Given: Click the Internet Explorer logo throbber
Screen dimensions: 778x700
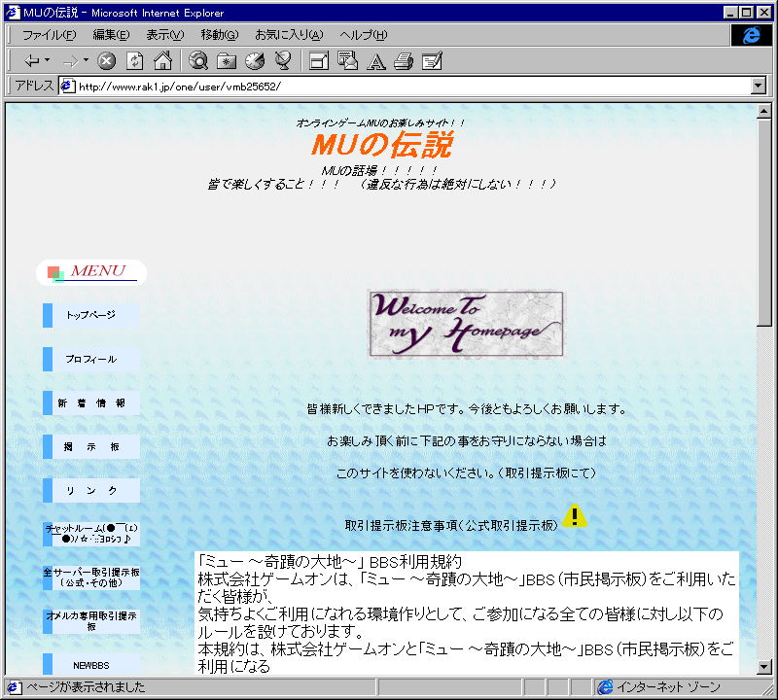Looking at the screenshot, I should point(751,35).
